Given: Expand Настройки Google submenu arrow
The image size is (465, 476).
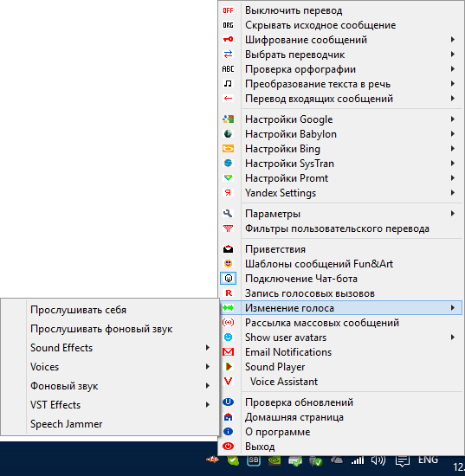Looking at the screenshot, I should coord(453,119).
